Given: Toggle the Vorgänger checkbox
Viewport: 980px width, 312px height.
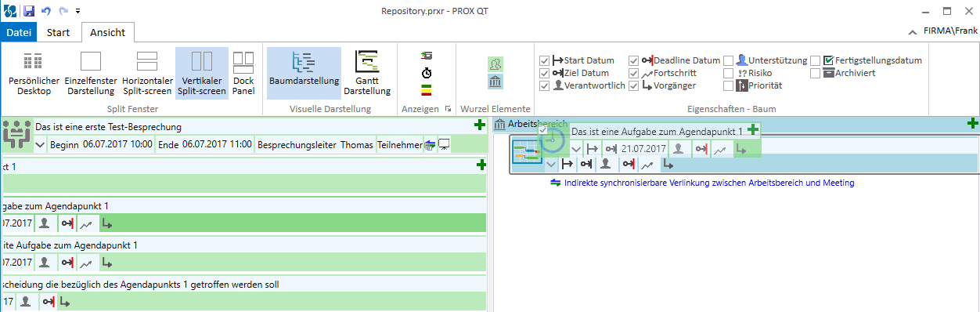Looking at the screenshot, I should (x=634, y=85).
